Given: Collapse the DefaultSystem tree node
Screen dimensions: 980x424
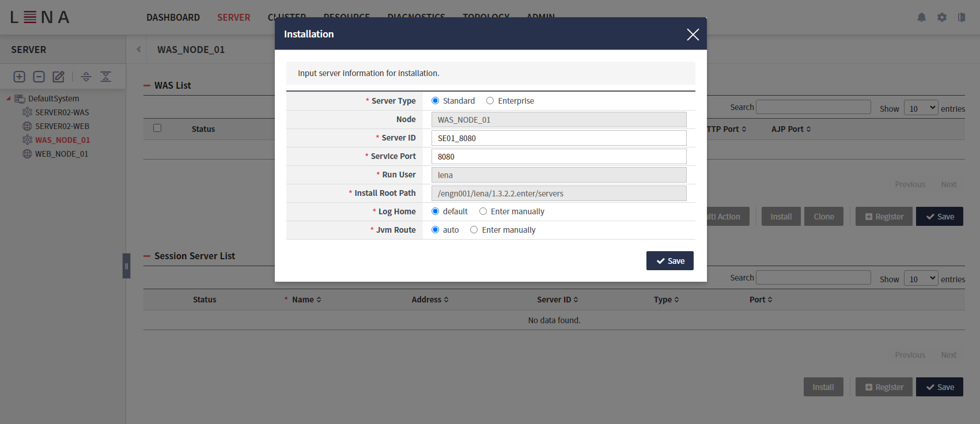Looking at the screenshot, I should [x=9, y=99].
